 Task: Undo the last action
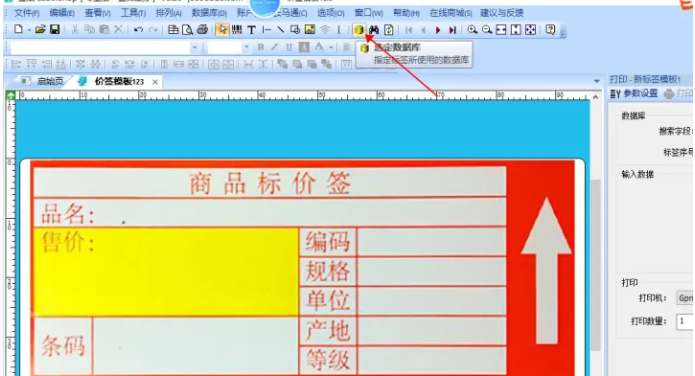pos(138,30)
